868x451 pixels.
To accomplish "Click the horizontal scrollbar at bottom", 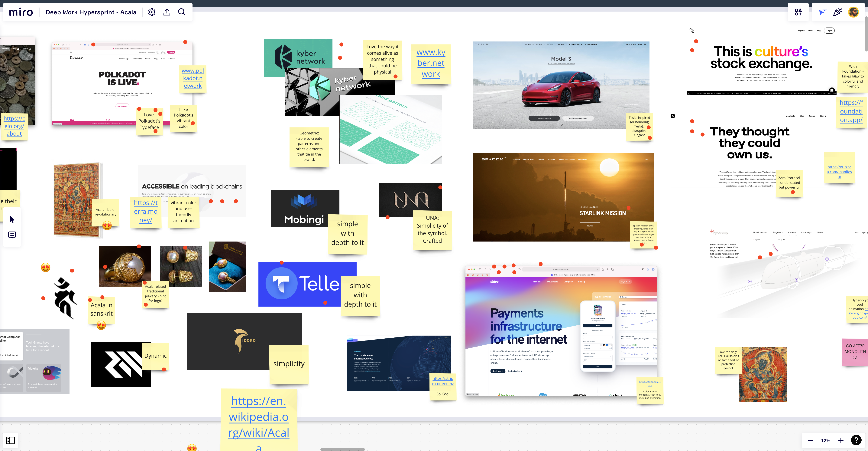I will (x=342, y=449).
